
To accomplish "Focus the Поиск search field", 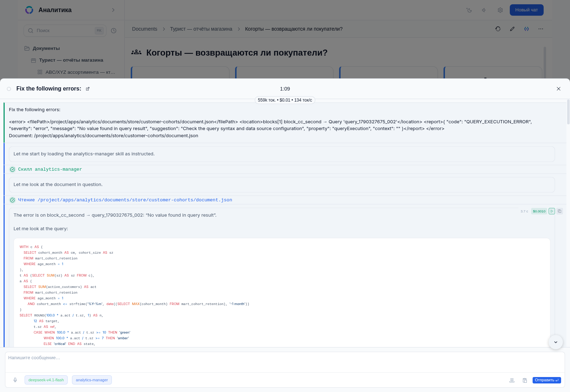I will click(x=65, y=31).
